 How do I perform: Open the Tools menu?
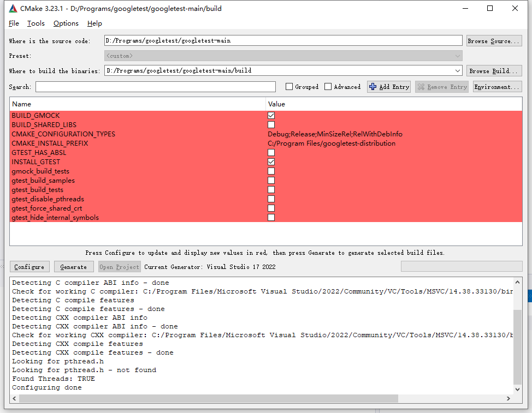tap(36, 23)
